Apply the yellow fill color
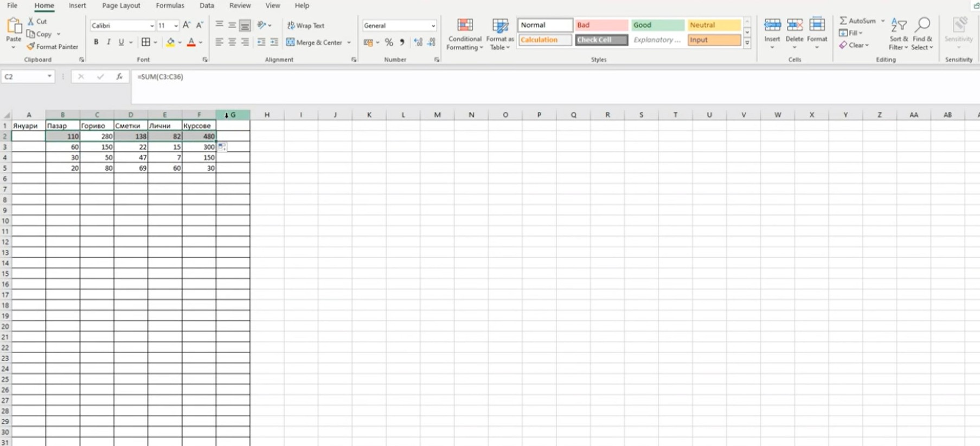Screen dimensions: 980x446 pos(170,42)
